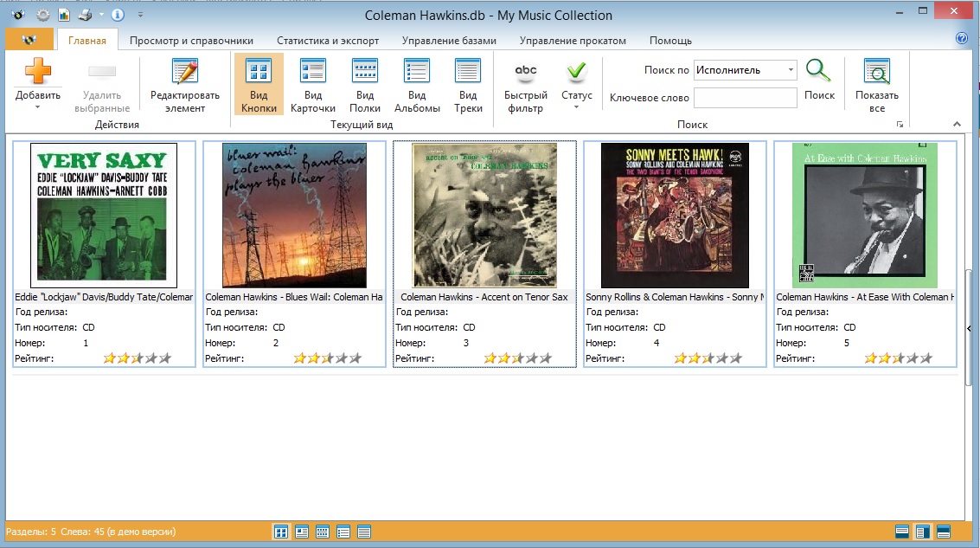Open Редактировать элемент editor

click(x=185, y=85)
